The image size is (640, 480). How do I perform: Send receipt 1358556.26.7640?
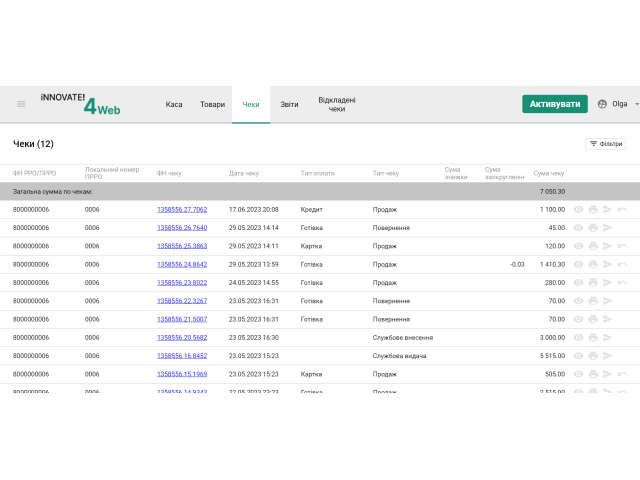click(607, 228)
